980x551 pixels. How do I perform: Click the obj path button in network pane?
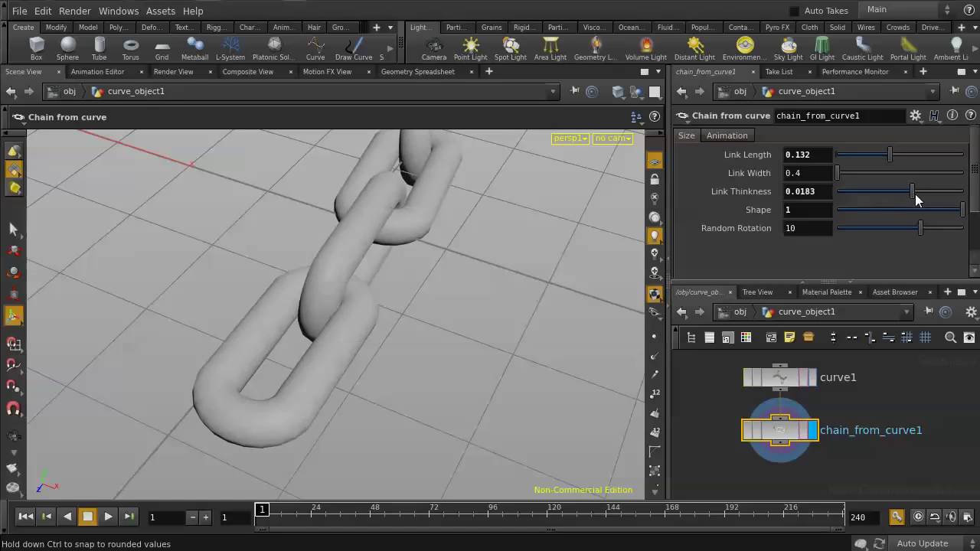coord(732,312)
